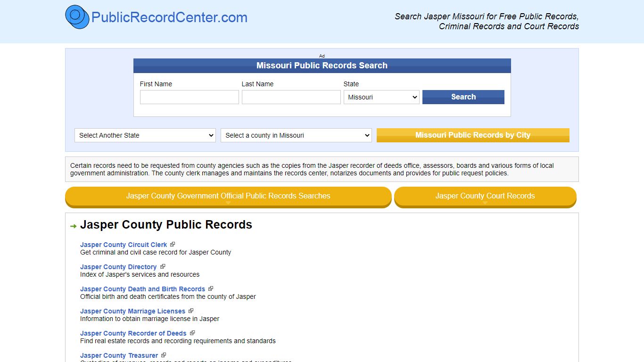Open the Select Another State dropdown
The height and width of the screenshot is (362, 644).
(x=145, y=135)
